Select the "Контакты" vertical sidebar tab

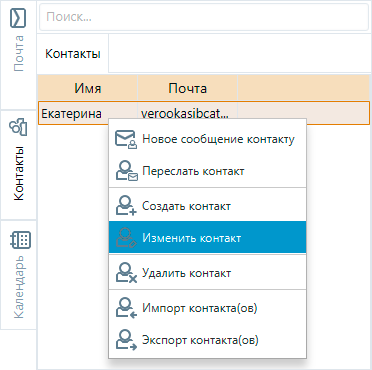click(x=18, y=165)
